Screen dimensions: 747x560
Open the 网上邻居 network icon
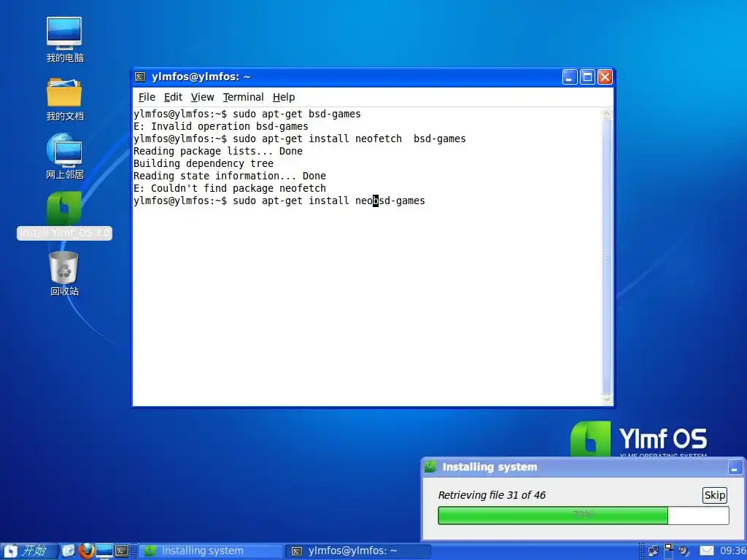(x=64, y=156)
